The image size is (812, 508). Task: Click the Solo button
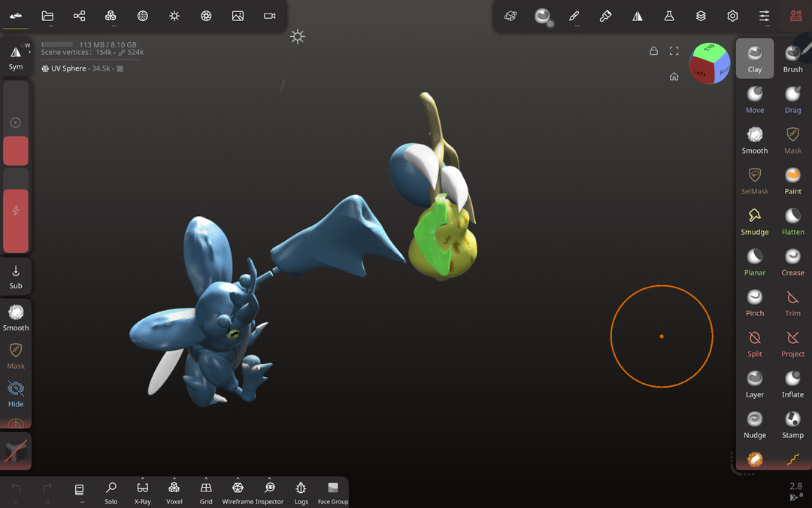point(111,492)
